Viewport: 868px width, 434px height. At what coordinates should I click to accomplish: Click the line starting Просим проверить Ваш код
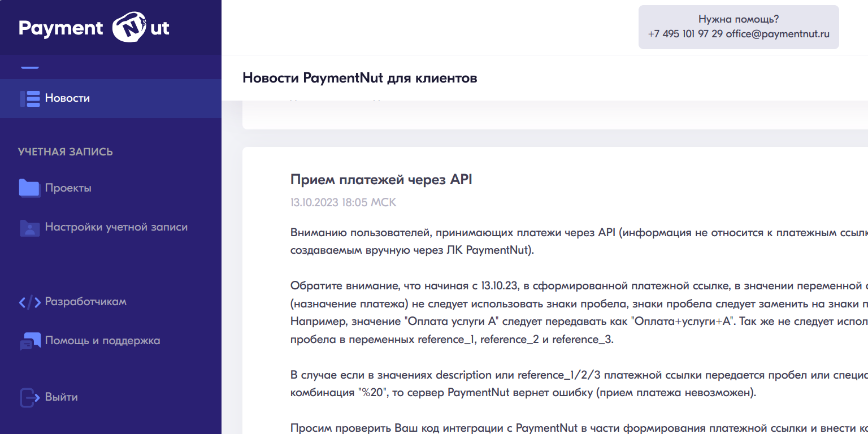(579, 428)
